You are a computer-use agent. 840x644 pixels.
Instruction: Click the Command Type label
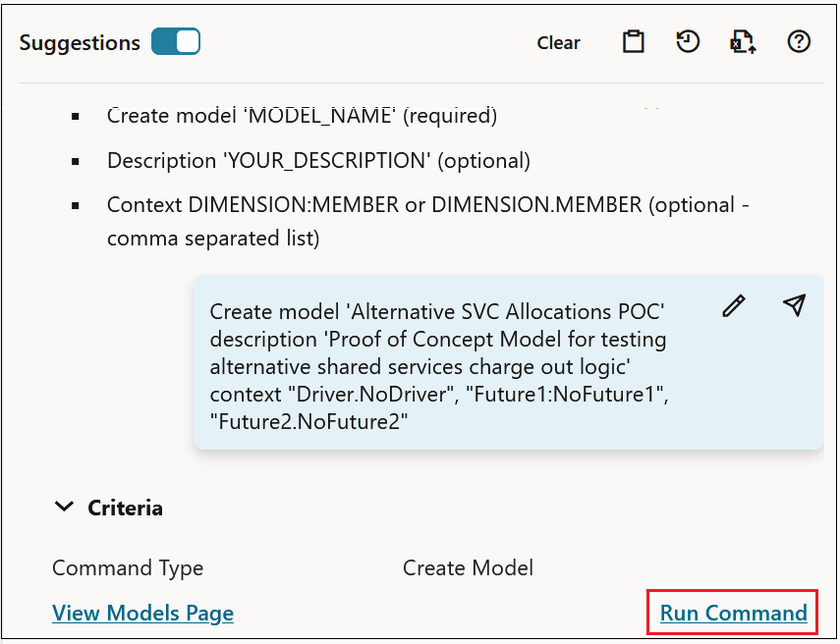[128, 567]
